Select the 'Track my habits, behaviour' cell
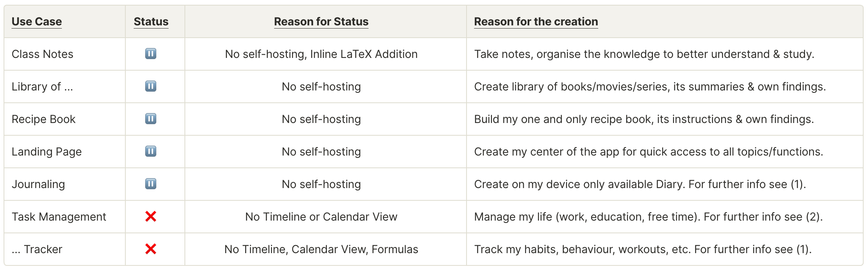Image resolution: width=868 pixels, height=269 pixels. click(x=665, y=249)
